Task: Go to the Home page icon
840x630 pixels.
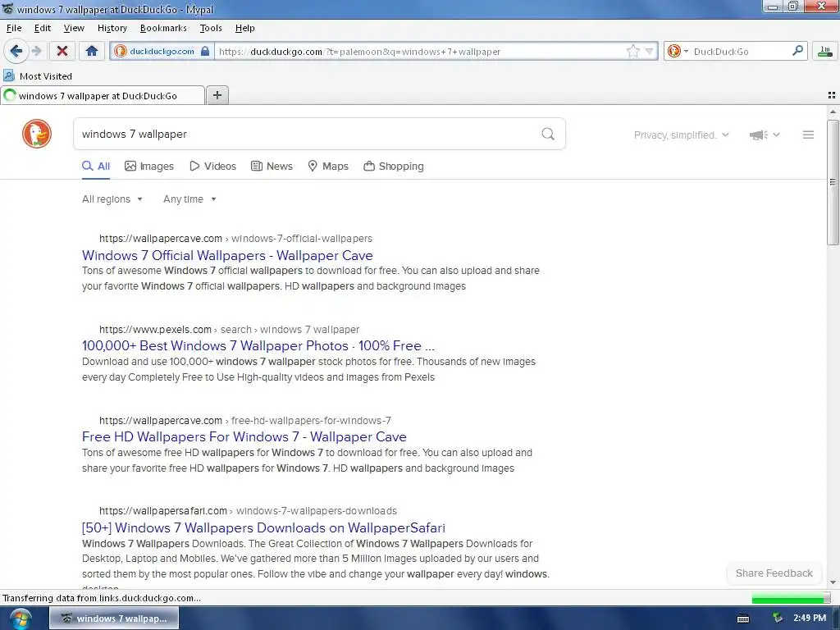Action: coord(92,52)
